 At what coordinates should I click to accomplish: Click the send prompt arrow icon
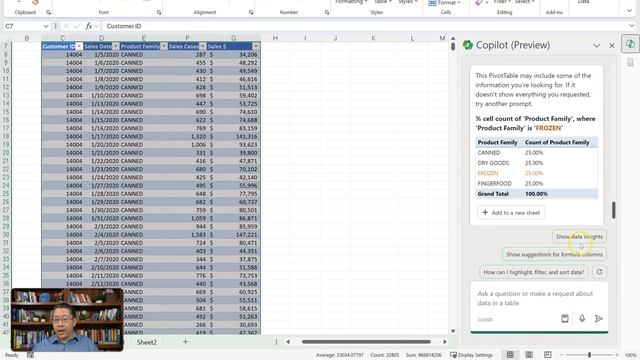click(x=599, y=318)
